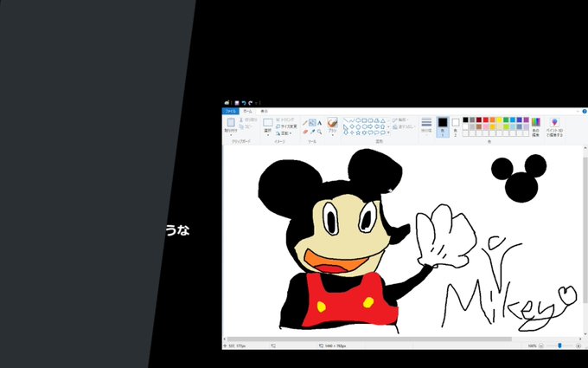Click the horizontal scrollbar thumb below canvas
This screenshot has width=588, height=368.
coord(369,339)
